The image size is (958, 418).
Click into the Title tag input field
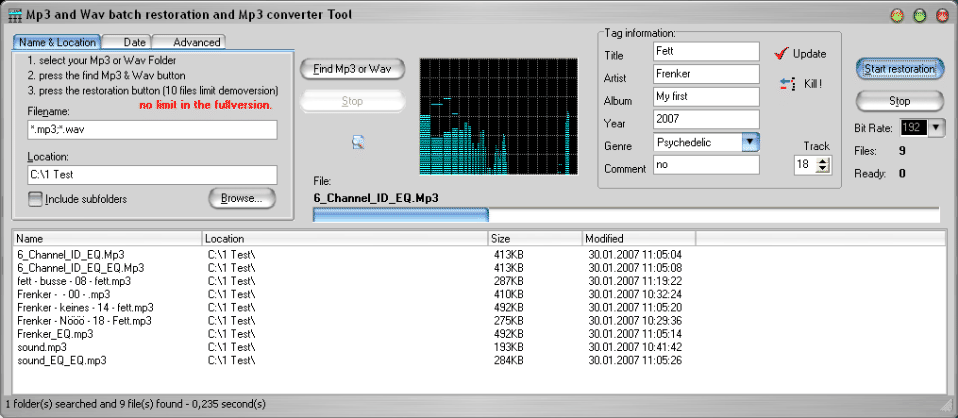[705, 50]
